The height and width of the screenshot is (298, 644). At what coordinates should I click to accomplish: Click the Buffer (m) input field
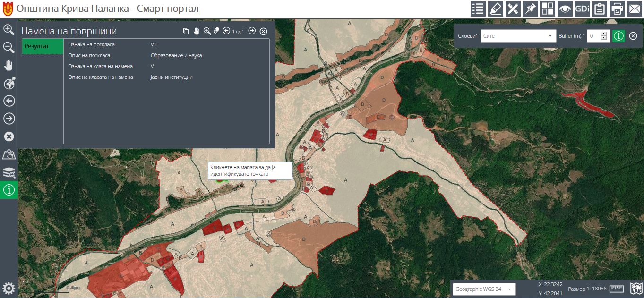(x=593, y=36)
